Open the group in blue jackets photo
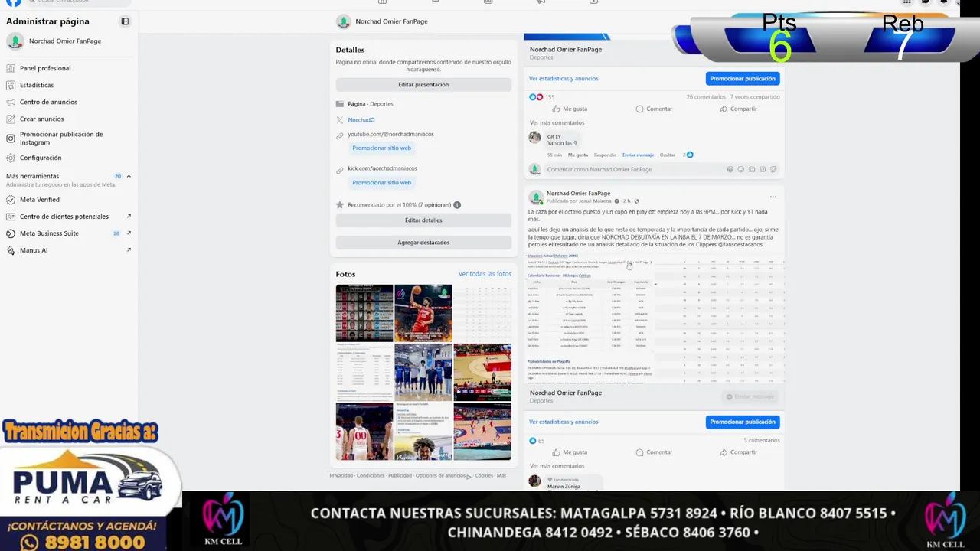The height and width of the screenshot is (551, 980). tap(423, 372)
